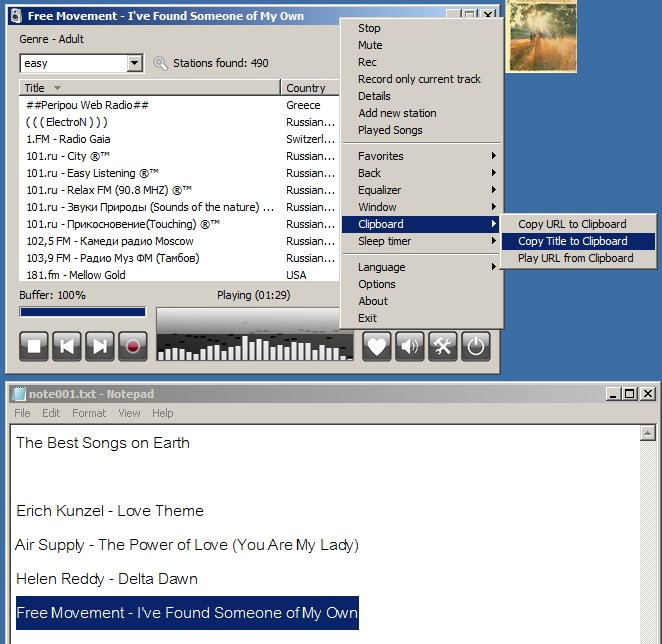Start recording with red record button

tap(133, 346)
